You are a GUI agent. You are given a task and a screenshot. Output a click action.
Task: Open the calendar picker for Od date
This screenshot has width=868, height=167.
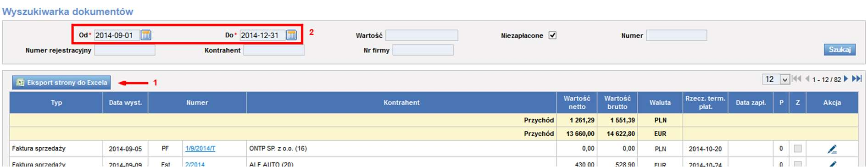146,35
